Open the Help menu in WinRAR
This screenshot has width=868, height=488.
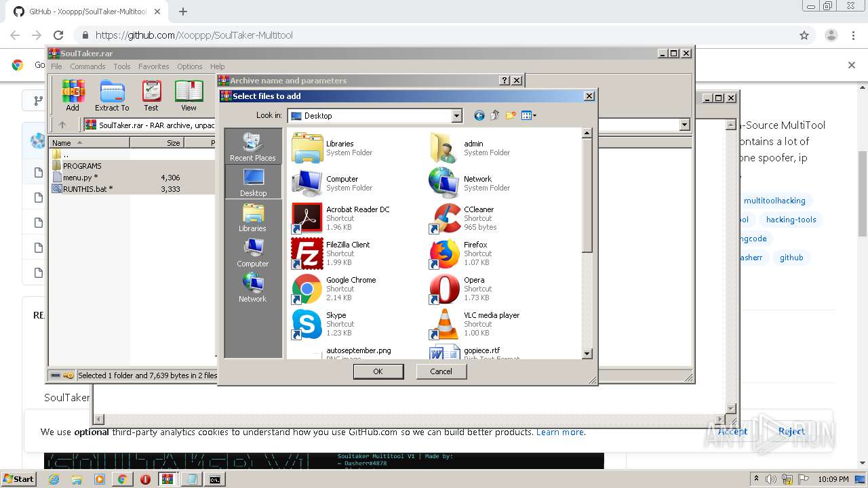pyautogui.click(x=217, y=66)
